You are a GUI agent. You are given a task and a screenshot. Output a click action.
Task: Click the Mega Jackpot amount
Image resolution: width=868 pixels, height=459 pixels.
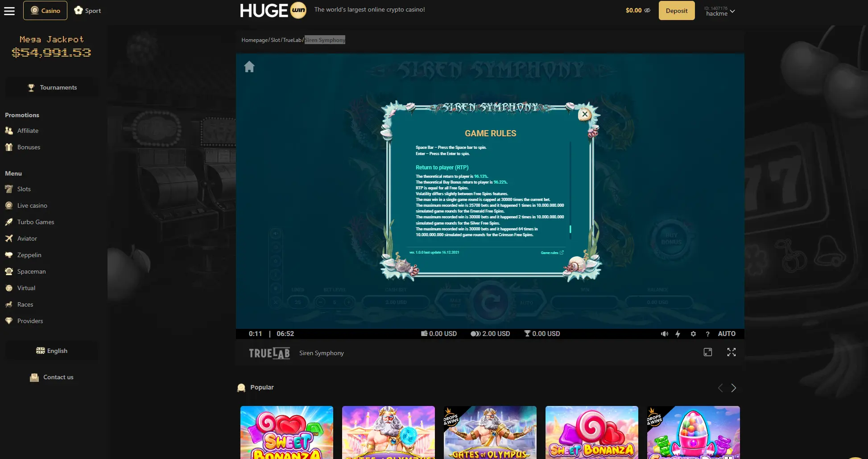click(x=51, y=53)
